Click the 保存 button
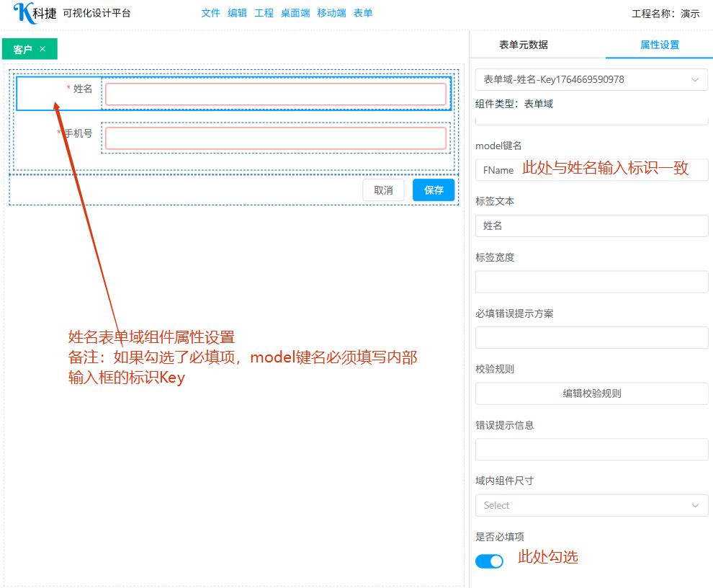Viewport: 713px width, 588px height. tap(434, 190)
